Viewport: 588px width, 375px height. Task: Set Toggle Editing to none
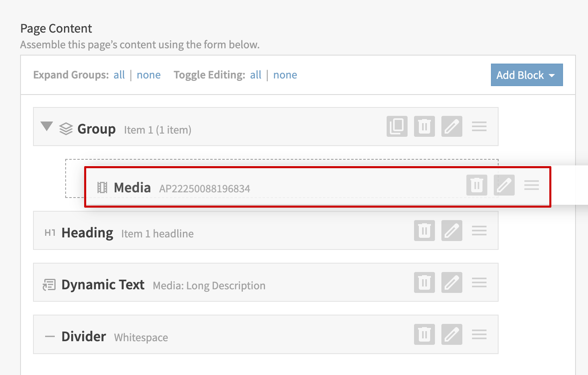[x=285, y=75]
